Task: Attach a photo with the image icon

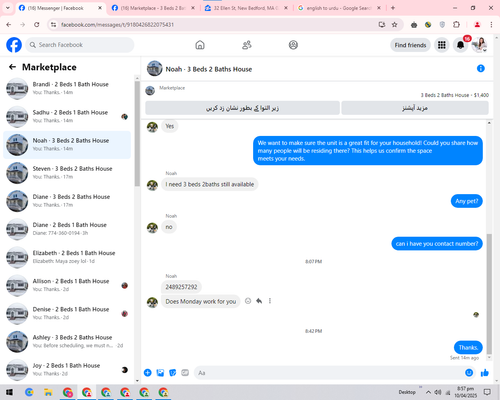Action: click(x=160, y=373)
